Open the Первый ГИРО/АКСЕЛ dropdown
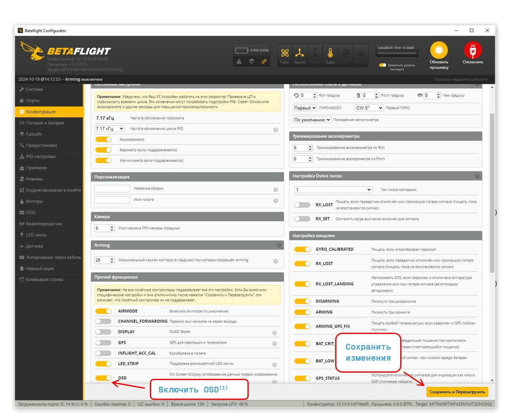Viewport: 525px width, 420px height. 305,108
